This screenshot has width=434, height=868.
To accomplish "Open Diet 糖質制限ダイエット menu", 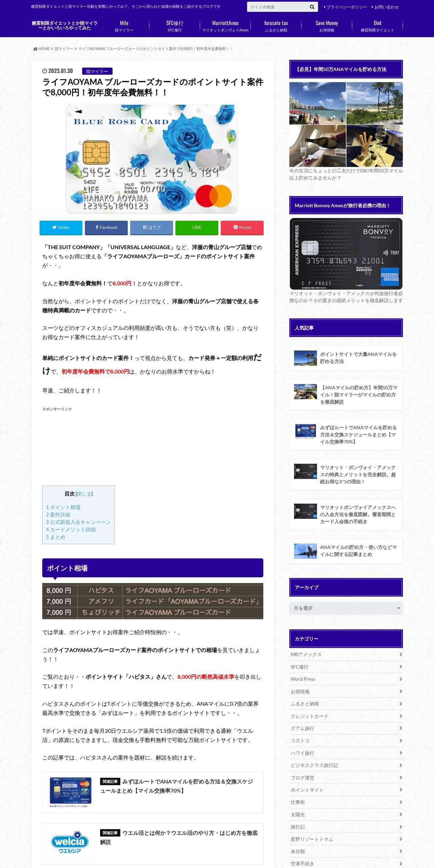I will pyautogui.click(x=378, y=26).
